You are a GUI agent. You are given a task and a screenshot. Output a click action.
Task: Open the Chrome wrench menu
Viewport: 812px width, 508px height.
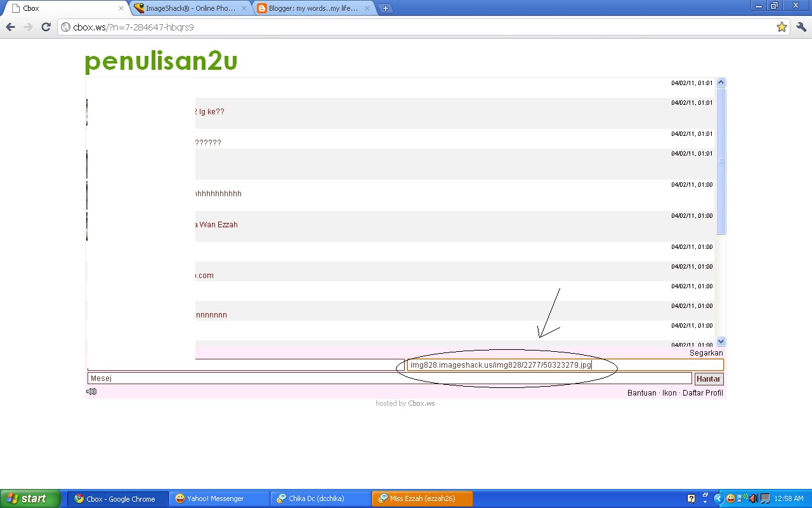[801, 27]
